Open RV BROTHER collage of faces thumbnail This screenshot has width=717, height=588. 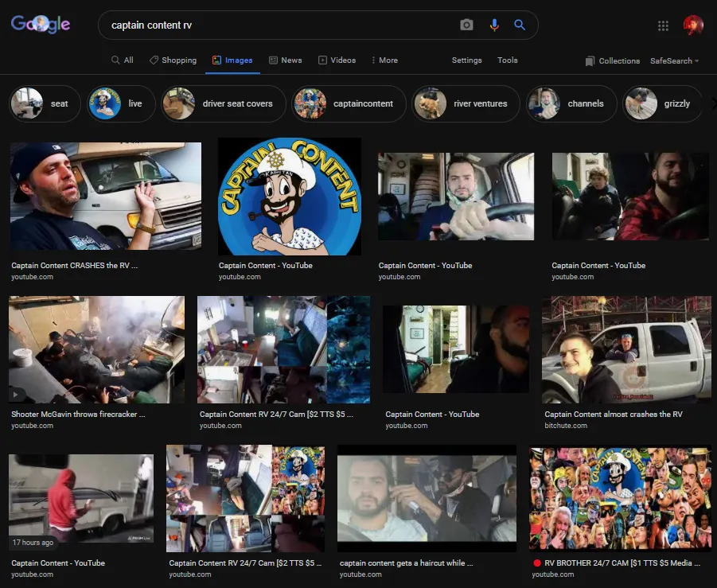620,498
